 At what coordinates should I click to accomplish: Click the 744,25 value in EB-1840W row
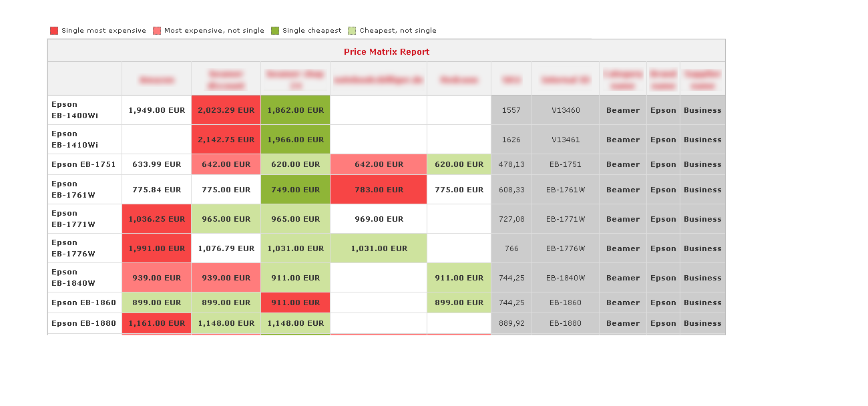tap(511, 278)
